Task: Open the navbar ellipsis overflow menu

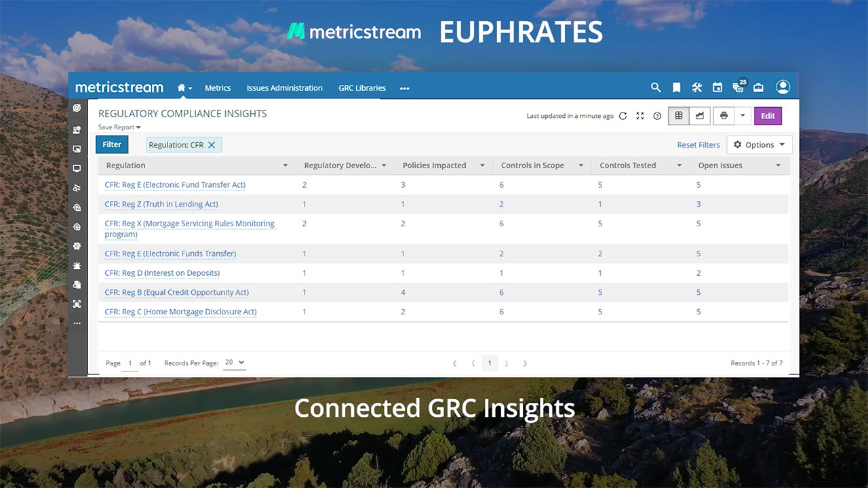Action: click(x=405, y=88)
